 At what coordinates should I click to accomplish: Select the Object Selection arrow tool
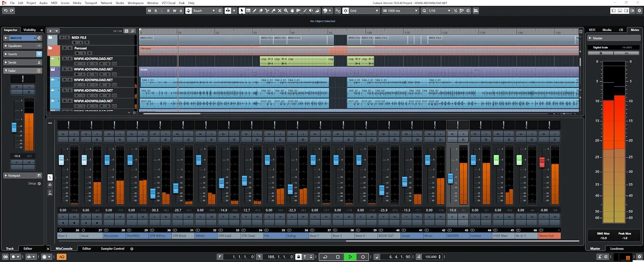tap(242, 10)
